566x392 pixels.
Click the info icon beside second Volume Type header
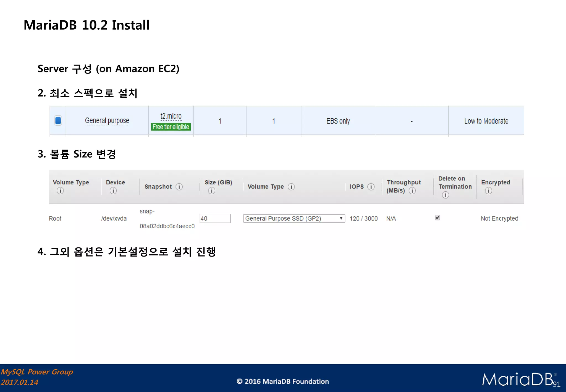291,187
